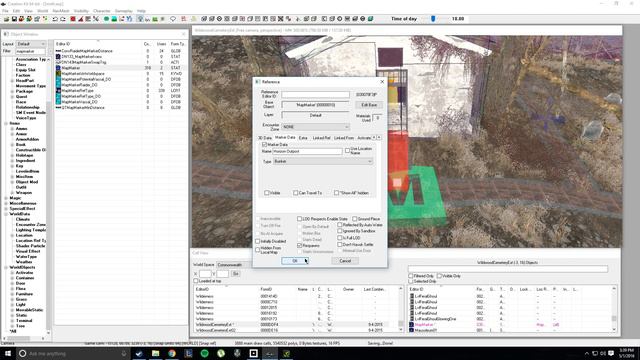The height and width of the screenshot is (360, 640).
Task: Open the marker Type dropdown
Action: 323,162
